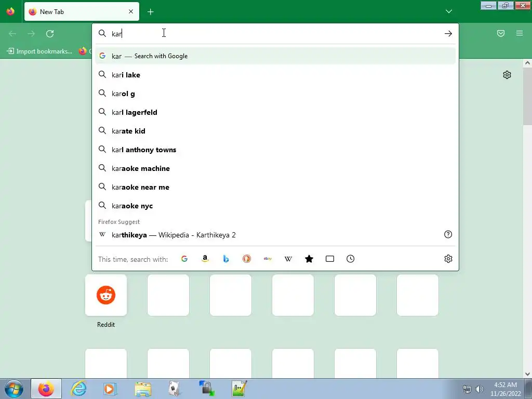
Task: Open Windows Explorer folder in taskbar
Action: [143, 389]
